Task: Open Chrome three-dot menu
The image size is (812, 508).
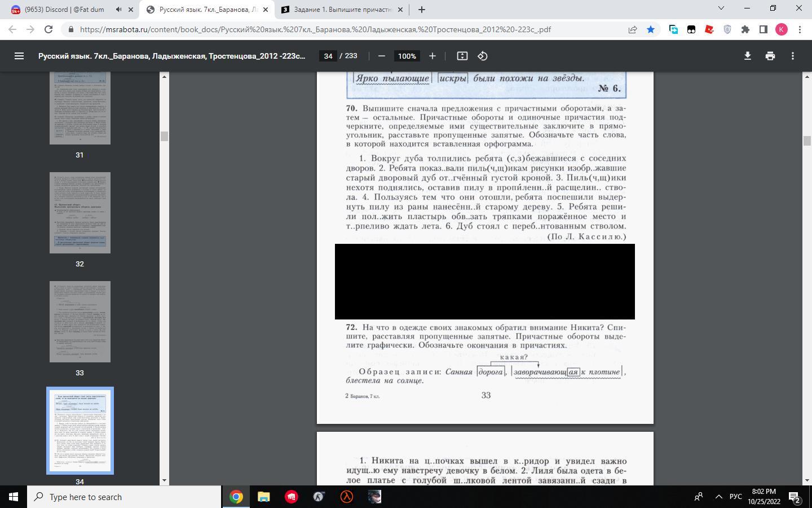Action: tap(800, 29)
